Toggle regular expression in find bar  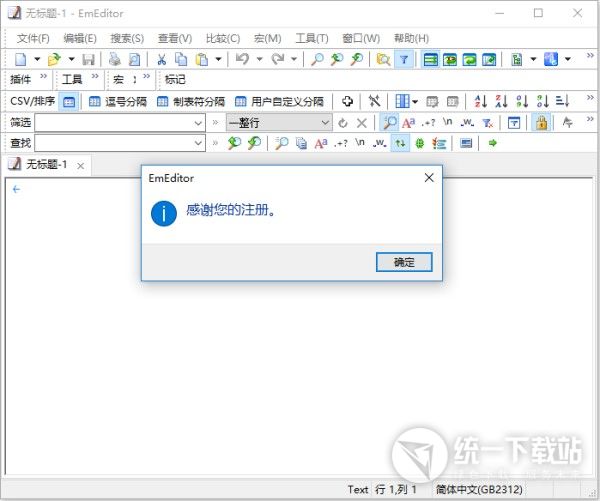click(341, 143)
